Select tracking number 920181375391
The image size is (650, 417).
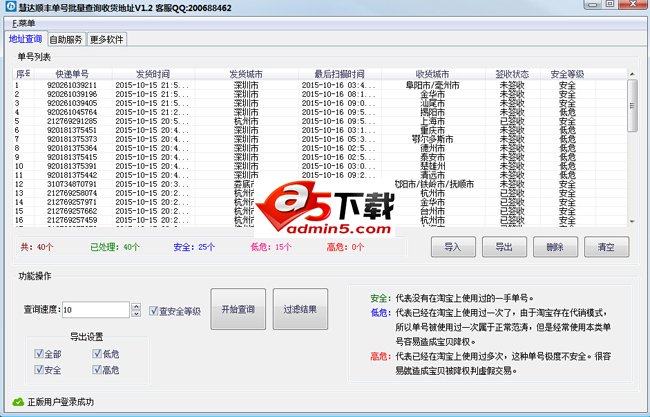[72, 166]
